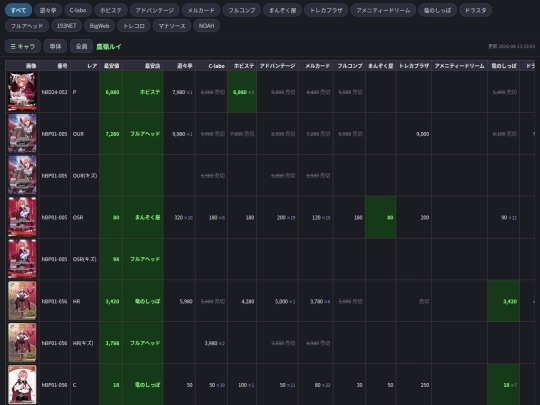Screen dimensions: 540x405
Task: Filter by ドラスタ chip
Action: pos(475,10)
